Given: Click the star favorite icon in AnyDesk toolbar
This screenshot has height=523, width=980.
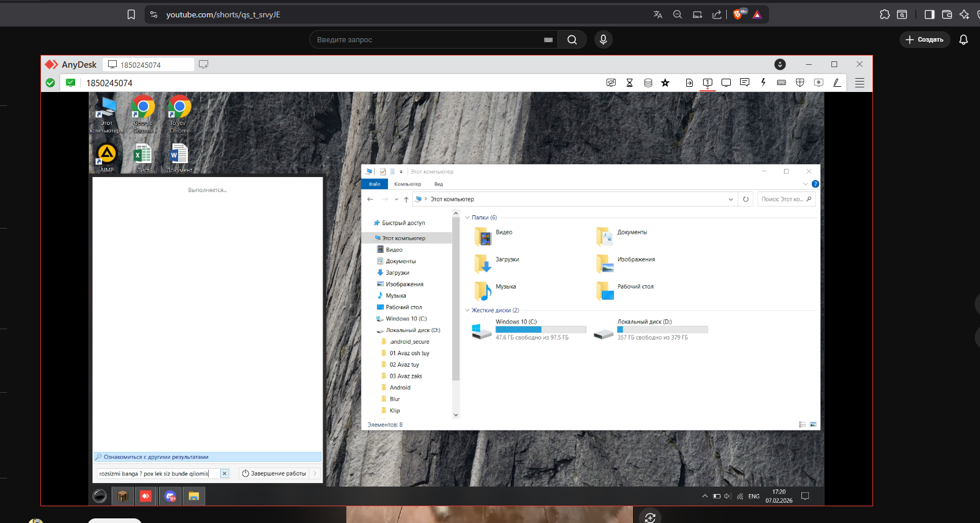Looking at the screenshot, I should pyautogui.click(x=665, y=83).
